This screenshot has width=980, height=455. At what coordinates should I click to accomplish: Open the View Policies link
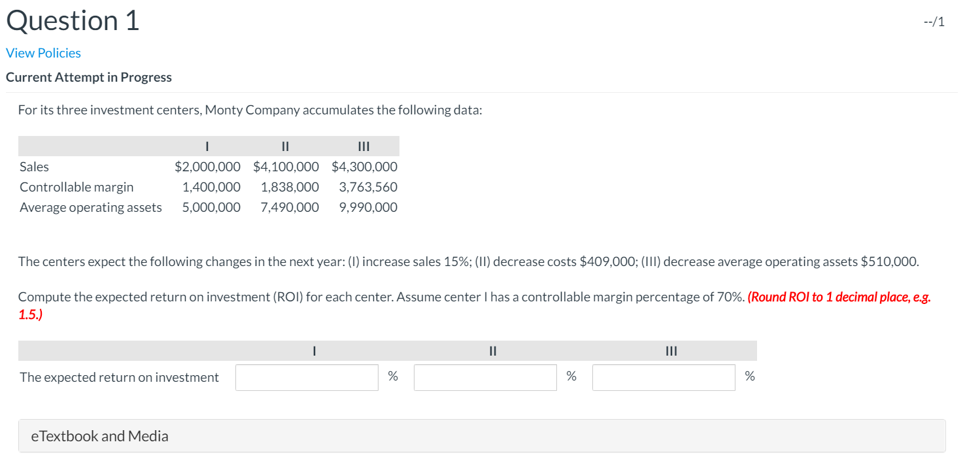(x=43, y=52)
